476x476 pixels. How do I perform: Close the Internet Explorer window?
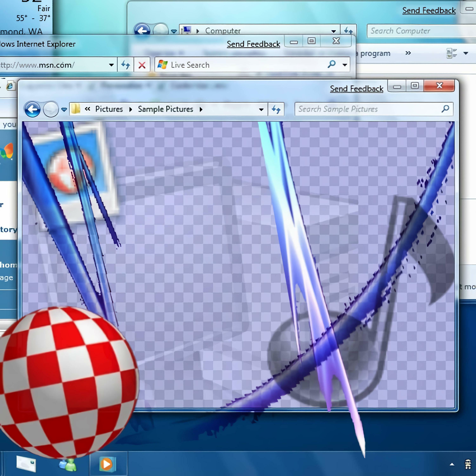click(336, 41)
